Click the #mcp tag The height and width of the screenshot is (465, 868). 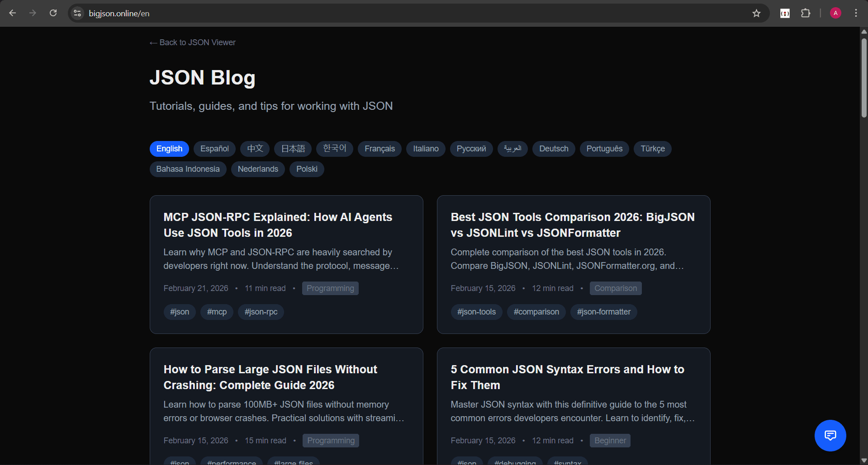pyautogui.click(x=217, y=312)
